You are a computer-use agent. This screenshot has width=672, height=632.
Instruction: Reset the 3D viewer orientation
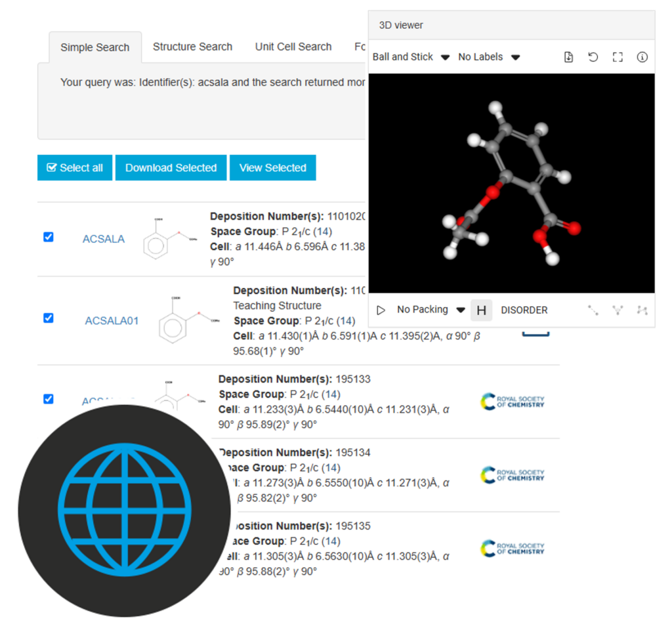593,57
